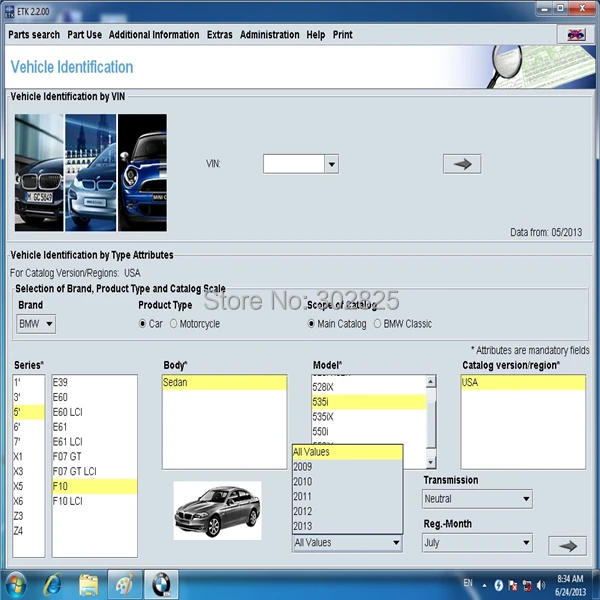
Task: Click Model list scroll up arrow
Action: point(430,382)
